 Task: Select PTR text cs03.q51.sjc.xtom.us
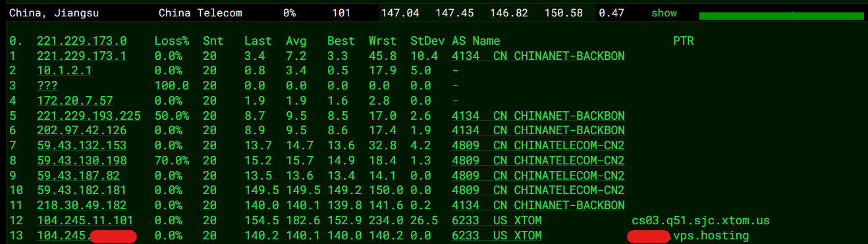[x=700, y=220]
